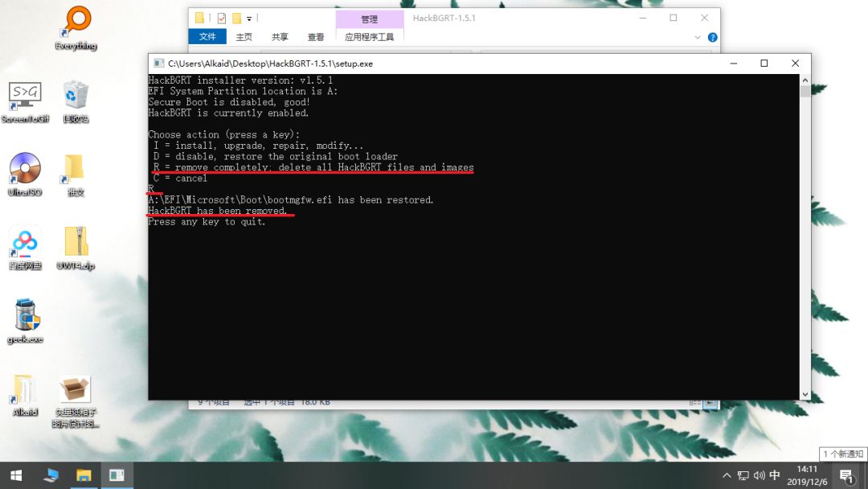Launch UltraISO from the desktop
The image size is (868, 489).
25,175
